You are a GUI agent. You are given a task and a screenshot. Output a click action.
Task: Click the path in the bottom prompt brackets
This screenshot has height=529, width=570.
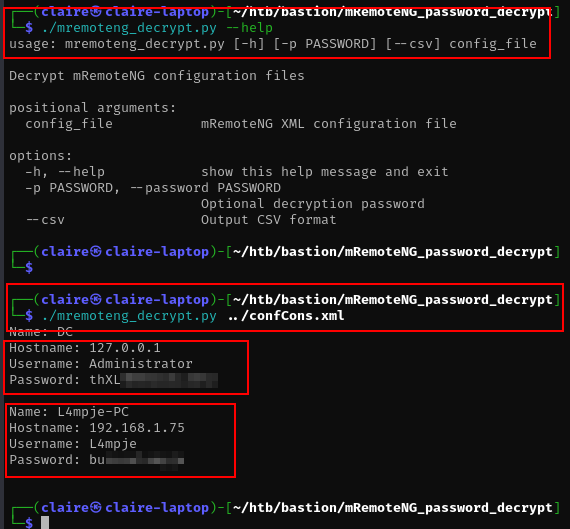[x=393, y=508]
